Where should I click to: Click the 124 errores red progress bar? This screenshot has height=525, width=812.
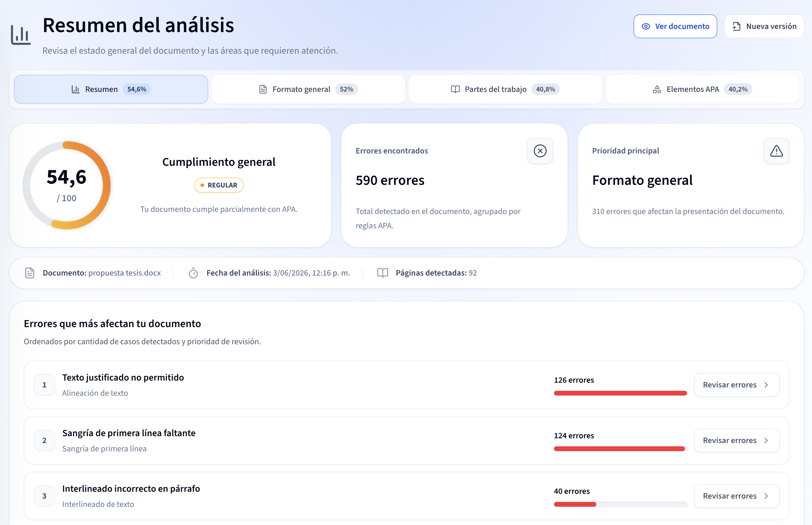620,449
